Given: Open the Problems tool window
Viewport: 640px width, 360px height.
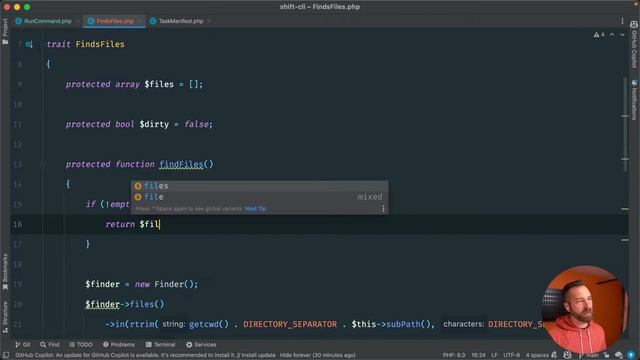Looking at the screenshot, I should [119, 344].
